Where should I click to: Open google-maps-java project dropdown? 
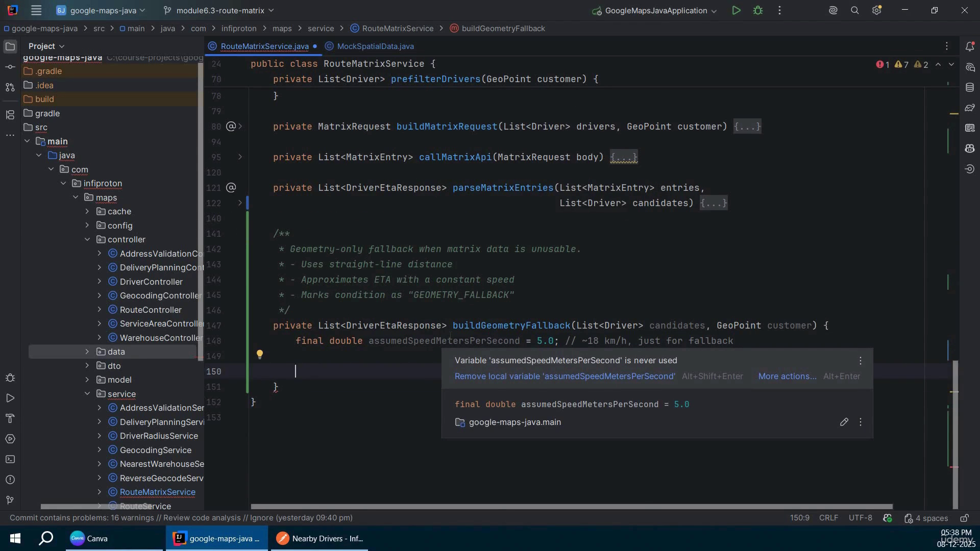tap(101, 10)
